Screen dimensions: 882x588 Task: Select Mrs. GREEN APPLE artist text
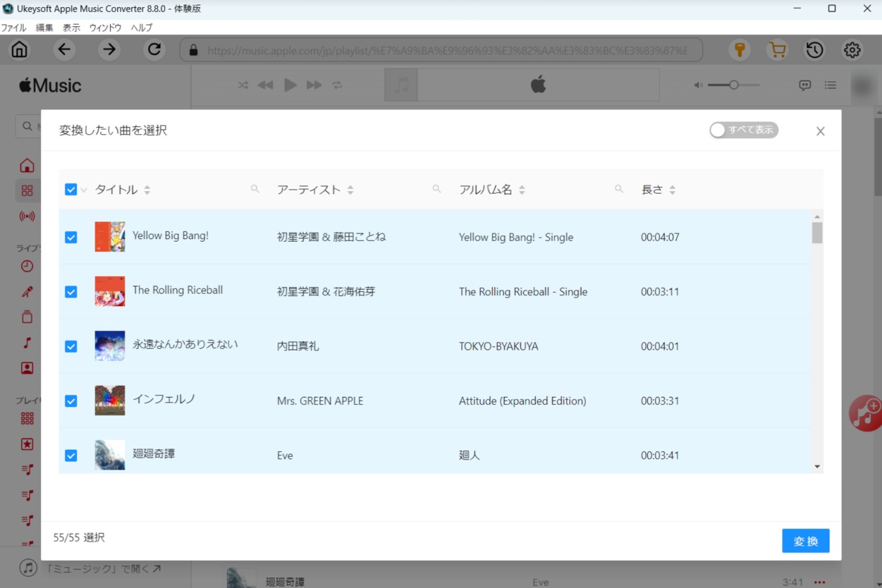point(320,401)
